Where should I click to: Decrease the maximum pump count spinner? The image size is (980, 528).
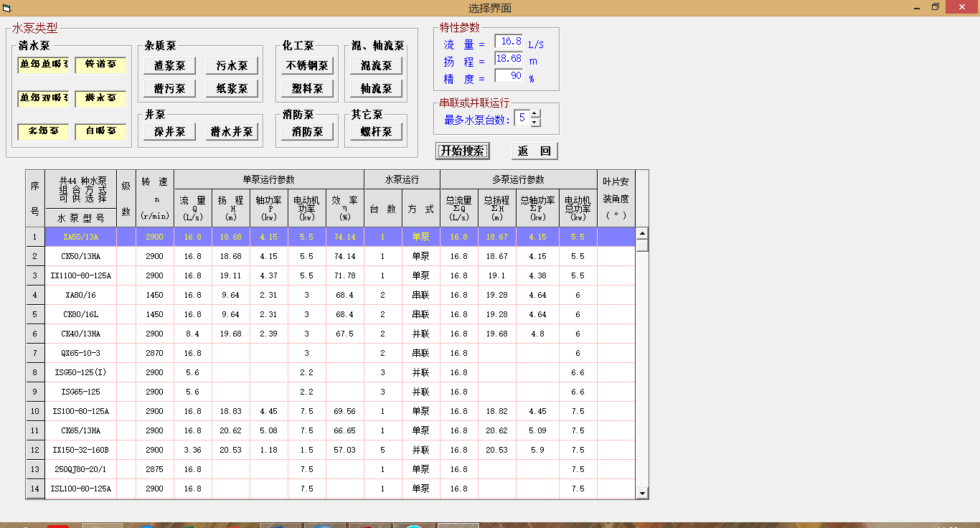pyautogui.click(x=535, y=123)
